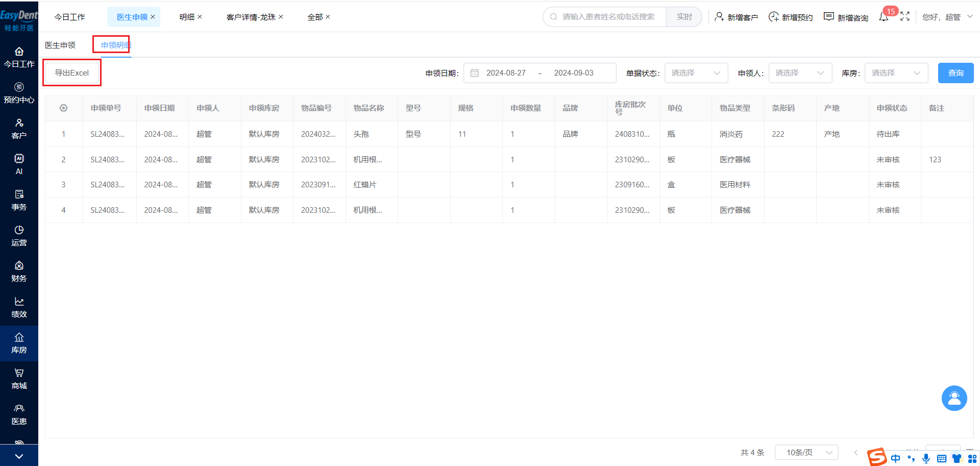Switch to the 全部 tab
This screenshot has height=466, width=980.
coord(315,17)
